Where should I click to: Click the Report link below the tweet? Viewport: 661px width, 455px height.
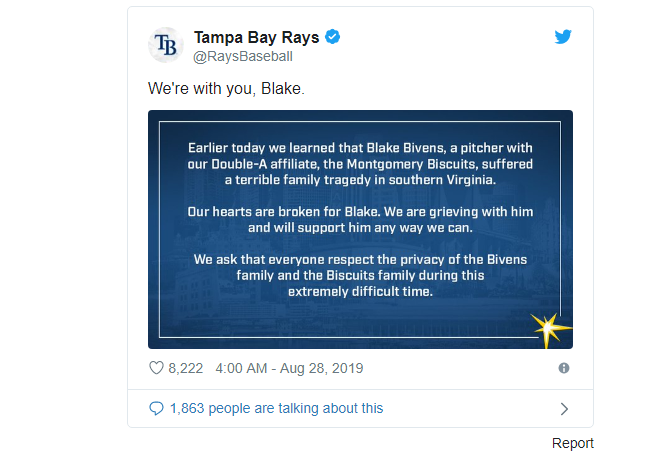pos(572,443)
